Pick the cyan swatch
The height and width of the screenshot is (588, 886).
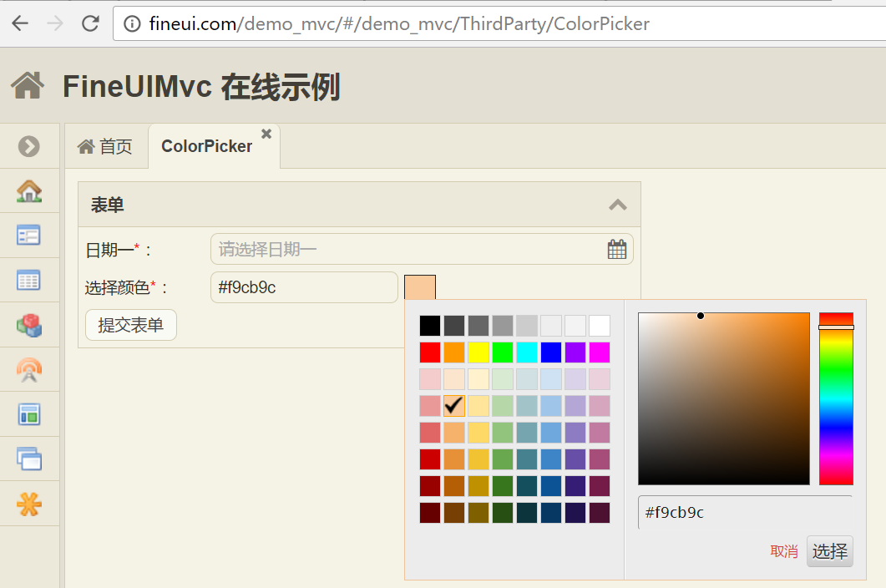tap(527, 352)
